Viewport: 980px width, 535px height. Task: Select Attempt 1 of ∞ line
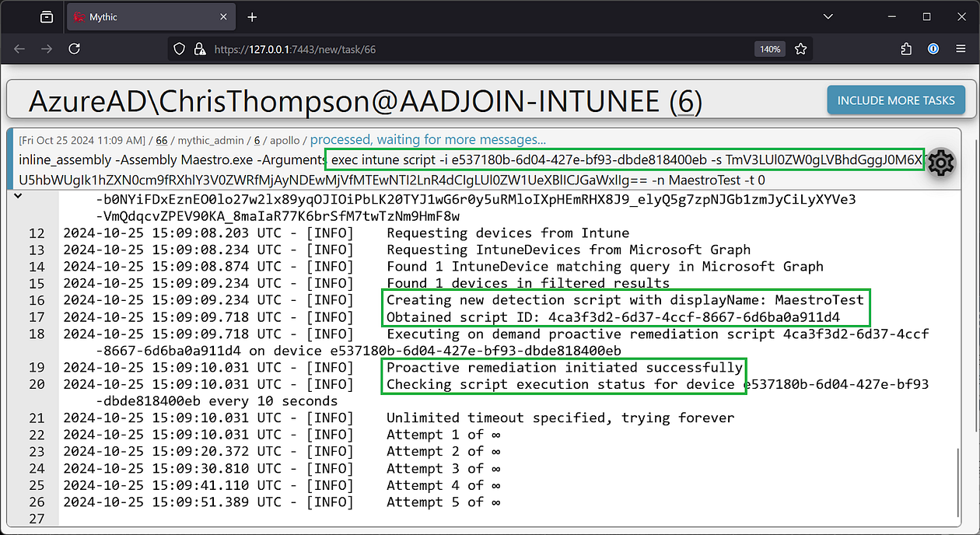pyautogui.click(x=443, y=435)
